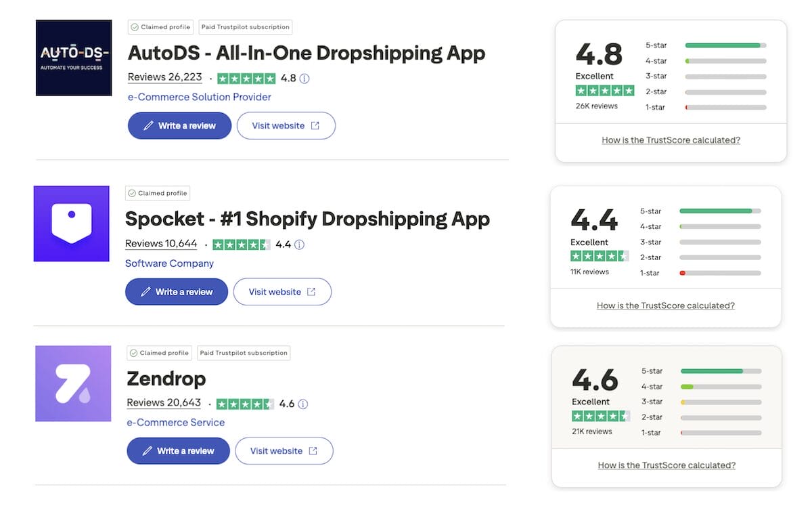This screenshot has width=812, height=512.
Task: Click the checkmark on Spocket Claimed profile badge
Action: tap(133, 193)
